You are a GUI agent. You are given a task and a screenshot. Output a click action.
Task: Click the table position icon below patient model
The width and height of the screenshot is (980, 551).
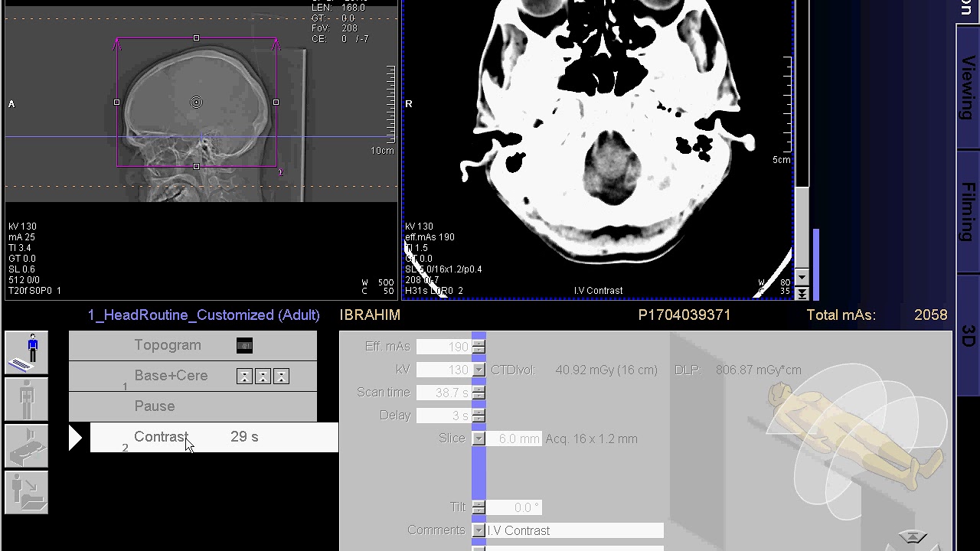912,537
